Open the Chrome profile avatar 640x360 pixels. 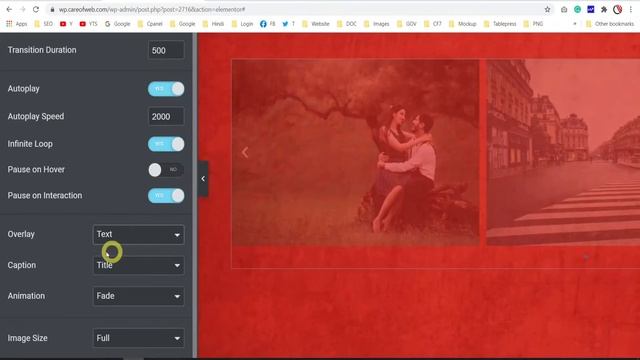618,9
